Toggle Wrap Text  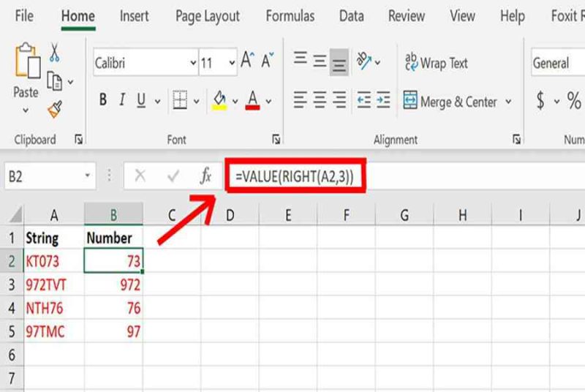pyautogui.click(x=436, y=63)
